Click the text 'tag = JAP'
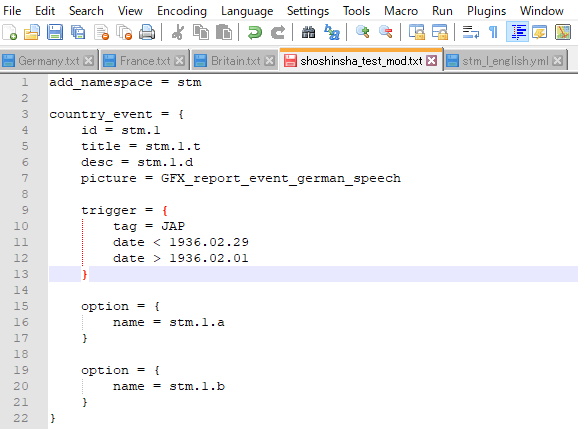The height and width of the screenshot is (429, 578). click(149, 226)
